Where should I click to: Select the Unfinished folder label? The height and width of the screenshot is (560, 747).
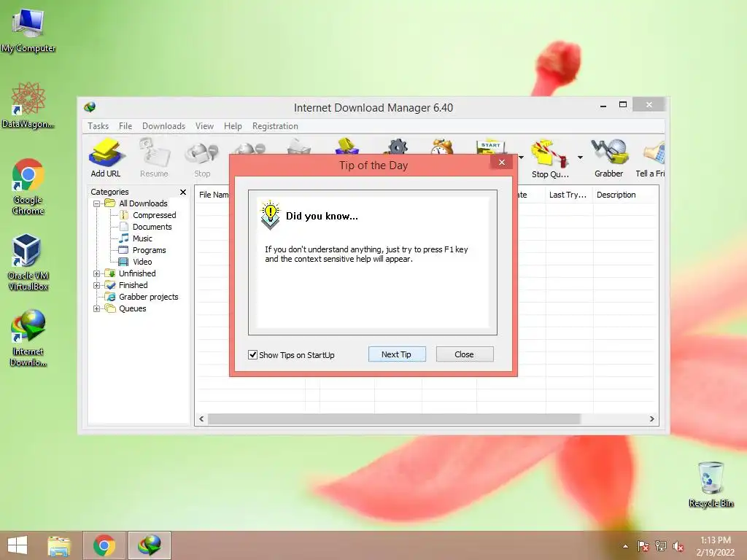point(137,273)
